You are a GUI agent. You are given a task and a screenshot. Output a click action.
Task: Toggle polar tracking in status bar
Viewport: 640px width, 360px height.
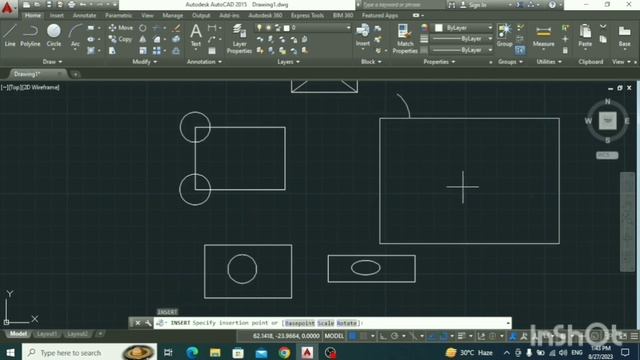point(394,336)
